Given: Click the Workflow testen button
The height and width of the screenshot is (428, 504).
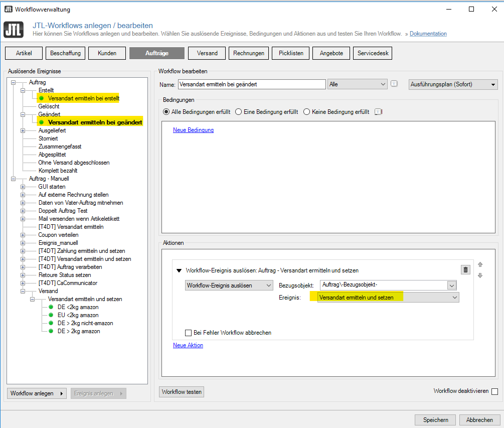Looking at the screenshot, I should click(182, 392).
